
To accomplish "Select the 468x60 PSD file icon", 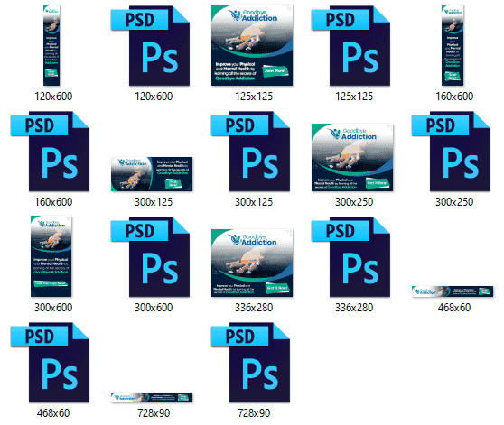I will pyautogui.click(x=50, y=363).
